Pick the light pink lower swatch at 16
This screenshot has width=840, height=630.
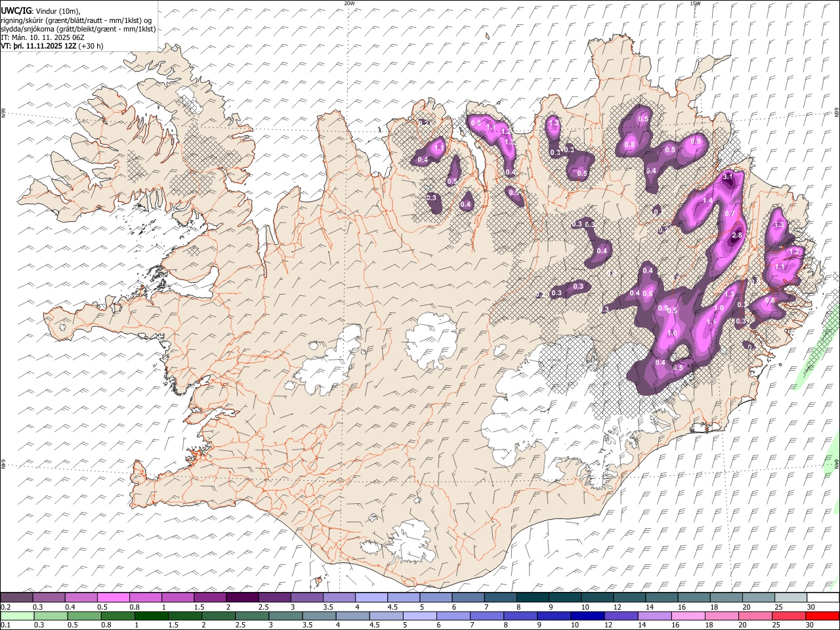tap(688, 616)
